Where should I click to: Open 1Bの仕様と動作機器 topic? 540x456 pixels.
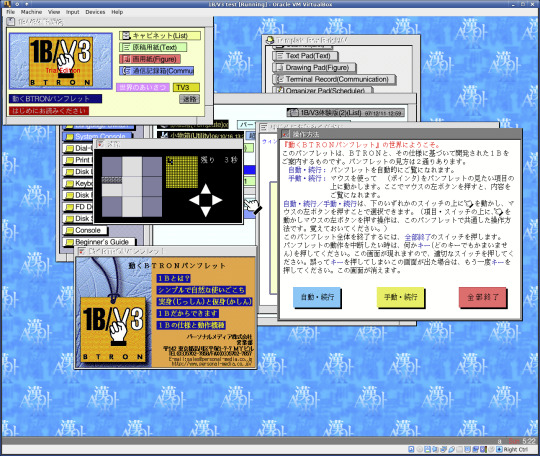pos(191,325)
